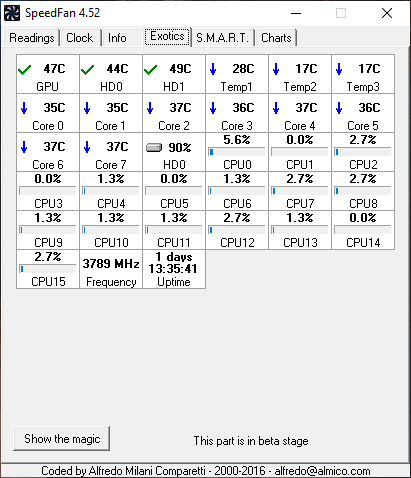This screenshot has height=478, width=411.
Task: Click 'This part is in beta stage' text
Action: pos(251,441)
